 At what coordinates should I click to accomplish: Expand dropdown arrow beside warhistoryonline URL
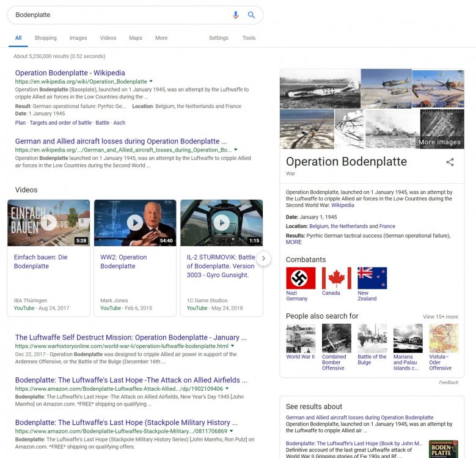(x=233, y=346)
